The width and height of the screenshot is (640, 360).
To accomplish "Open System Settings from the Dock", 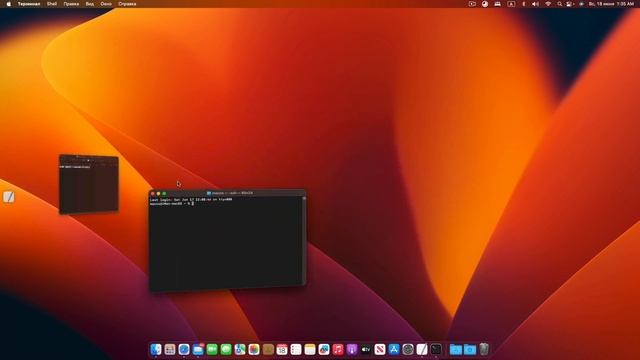I will coord(408,349).
